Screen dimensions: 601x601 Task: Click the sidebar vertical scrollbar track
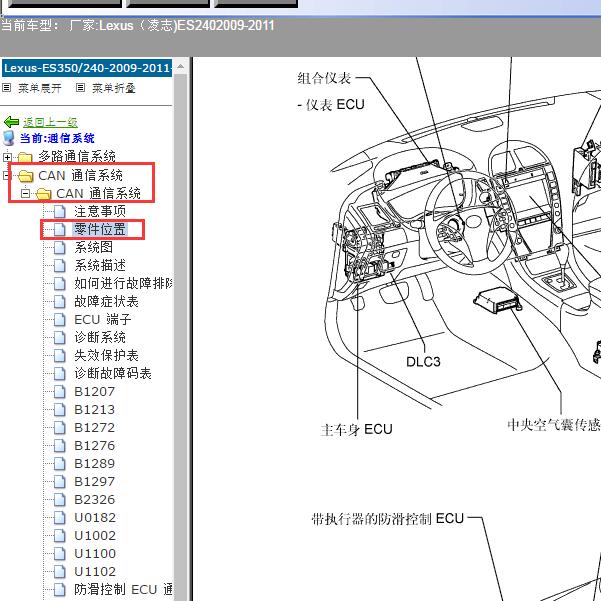[x=181, y=337]
